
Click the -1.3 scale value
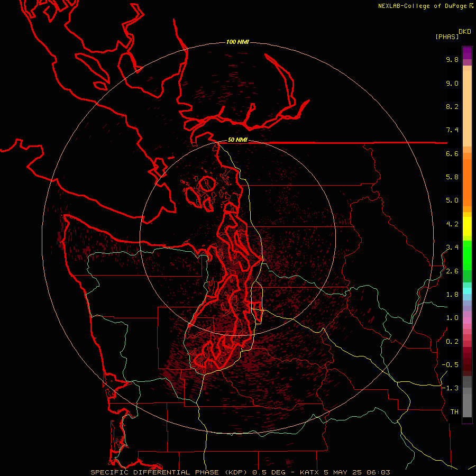tap(450, 388)
